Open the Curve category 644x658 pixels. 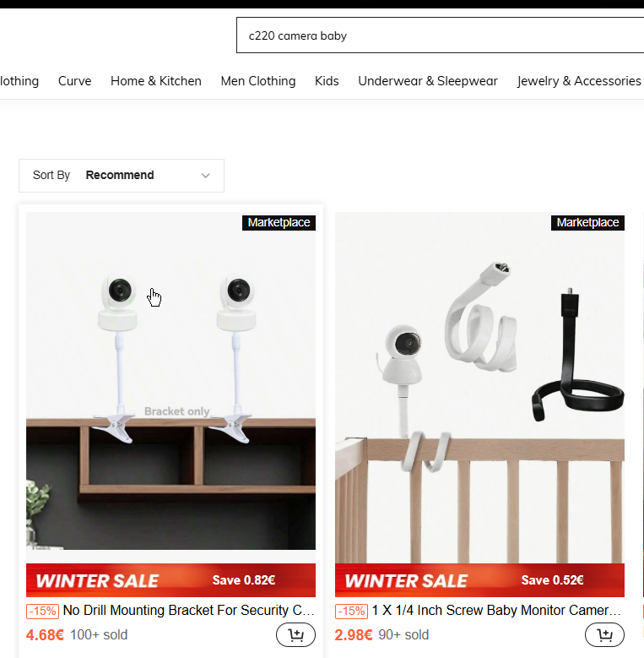point(74,81)
